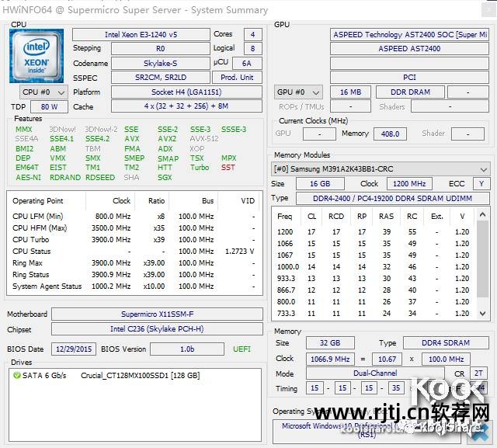The height and width of the screenshot is (448, 497).
Task: Click the DDR DRAM GPU memory type field
Action: click(x=410, y=92)
